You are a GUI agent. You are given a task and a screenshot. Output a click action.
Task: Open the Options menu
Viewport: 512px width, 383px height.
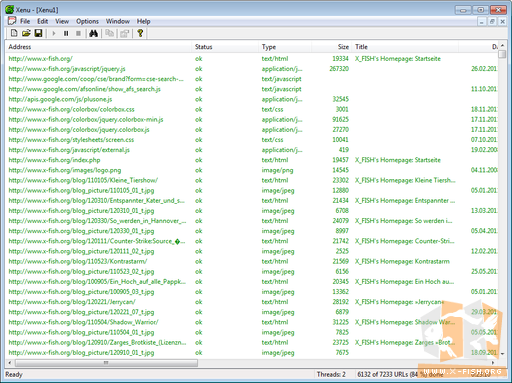87,21
